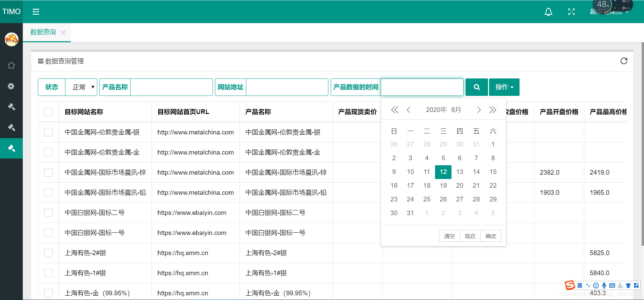Open the month 8月 selector
This screenshot has width=644, height=300.
(456, 110)
